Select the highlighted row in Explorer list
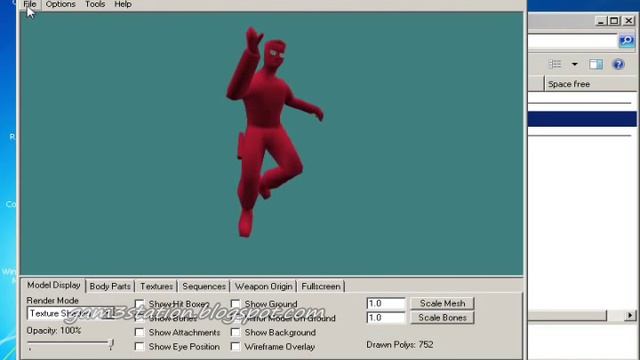This screenshot has height=360, width=640. [x=582, y=119]
